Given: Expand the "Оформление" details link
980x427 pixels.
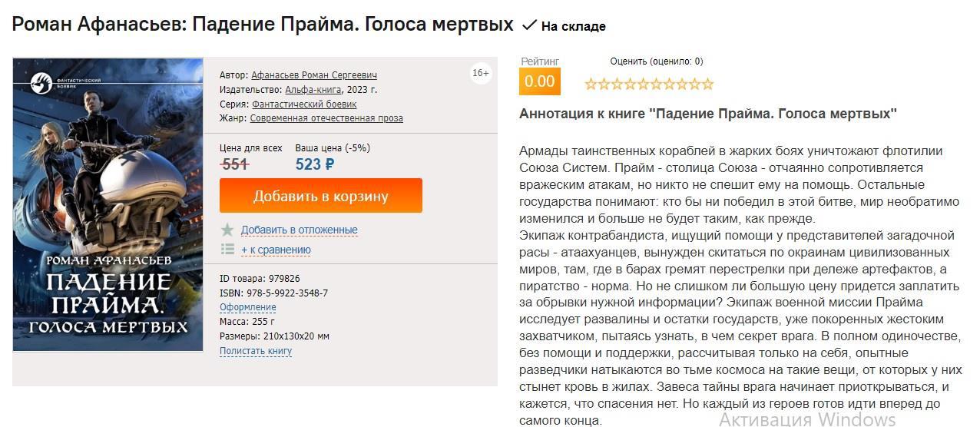Looking at the screenshot, I should (247, 307).
